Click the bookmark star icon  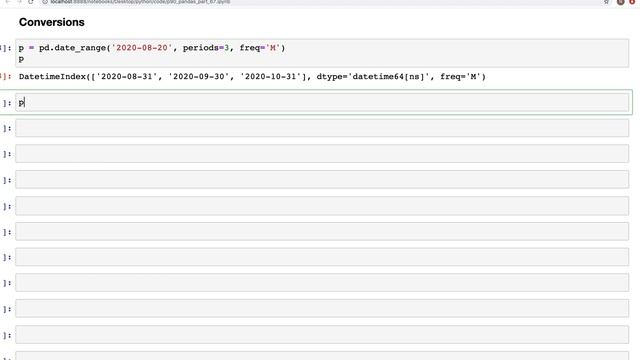(607, 2)
